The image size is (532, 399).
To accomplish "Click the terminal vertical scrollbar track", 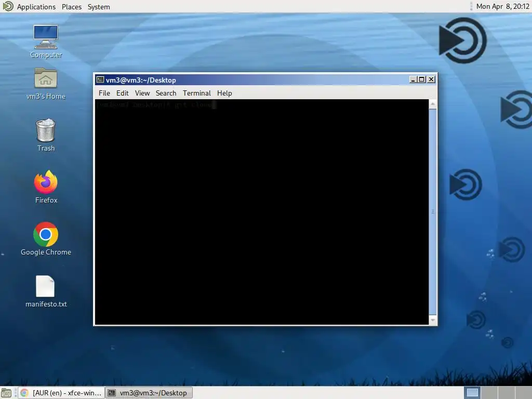I will tap(433, 212).
